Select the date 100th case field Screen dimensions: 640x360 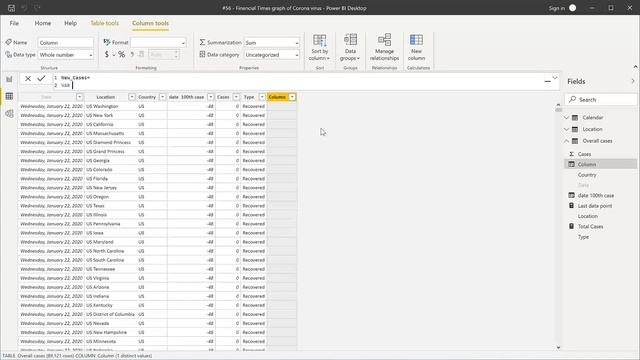tap(596, 196)
